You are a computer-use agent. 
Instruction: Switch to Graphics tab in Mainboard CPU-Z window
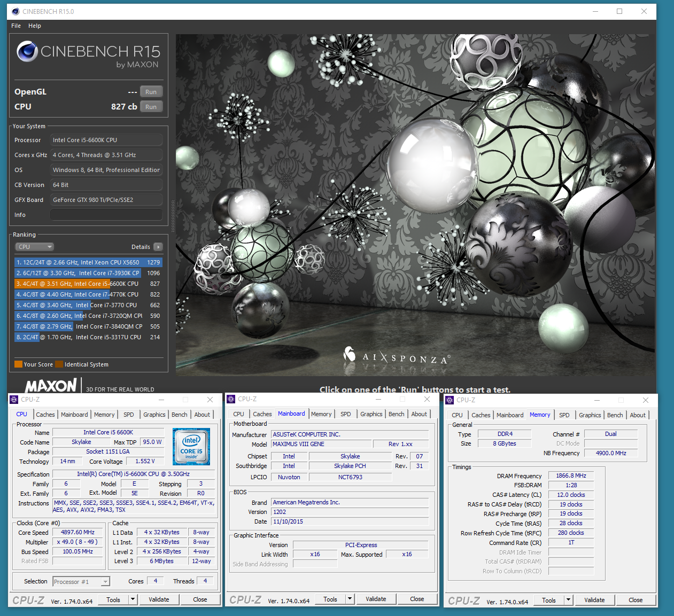pyautogui.click(x=371, y=414)
